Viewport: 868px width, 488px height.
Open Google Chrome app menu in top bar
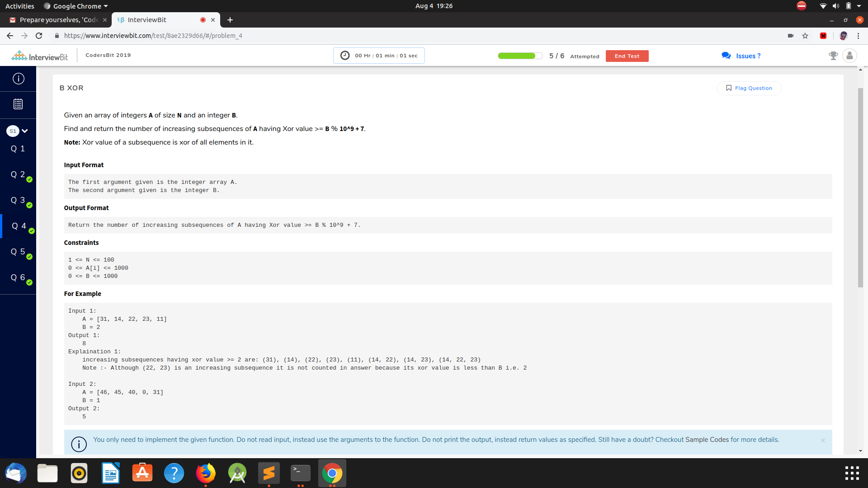pyautogui.click(x=76, y=6)
